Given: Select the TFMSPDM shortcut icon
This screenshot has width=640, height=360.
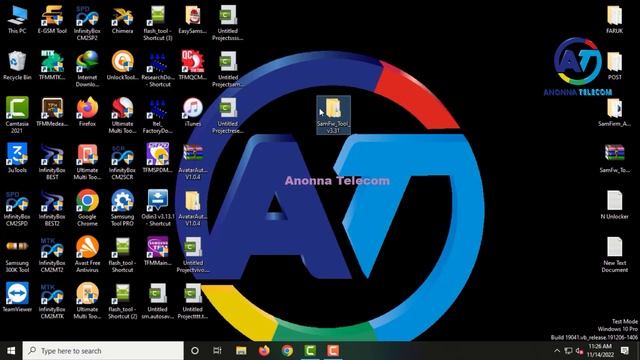Looking at the screenshot, I should [158, 158].
